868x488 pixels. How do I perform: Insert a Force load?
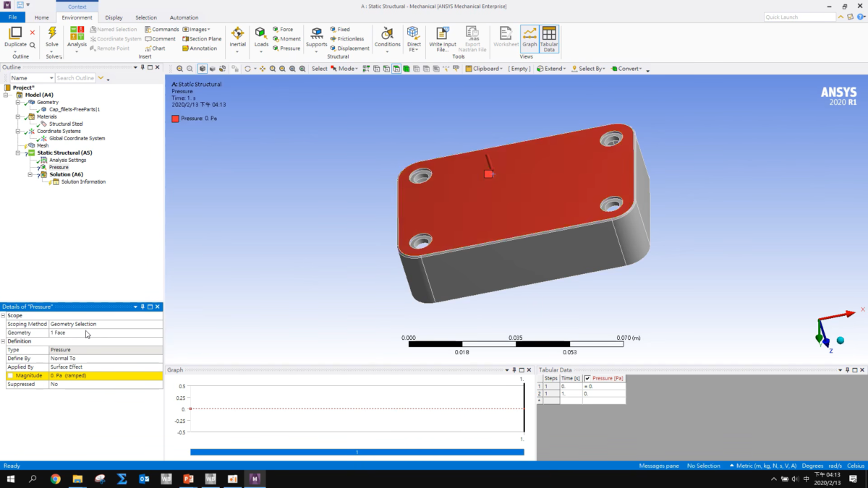[x=283, y=30]
